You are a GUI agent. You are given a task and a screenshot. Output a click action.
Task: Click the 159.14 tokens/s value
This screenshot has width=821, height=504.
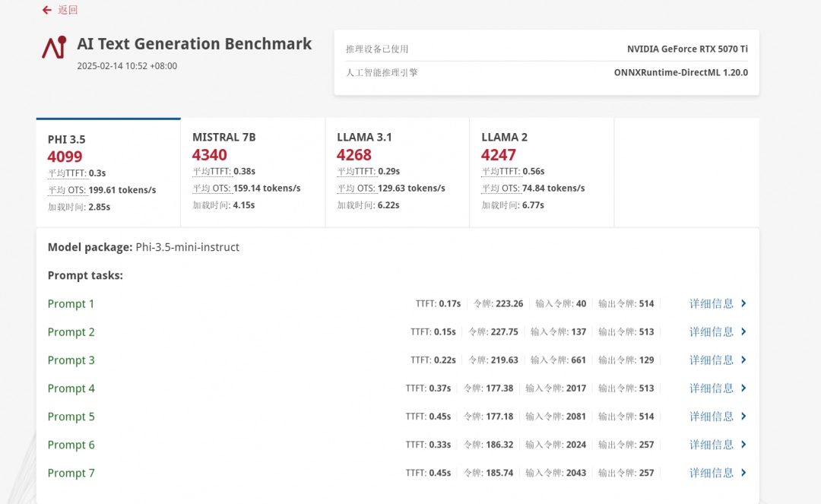[x=267, y=189]
